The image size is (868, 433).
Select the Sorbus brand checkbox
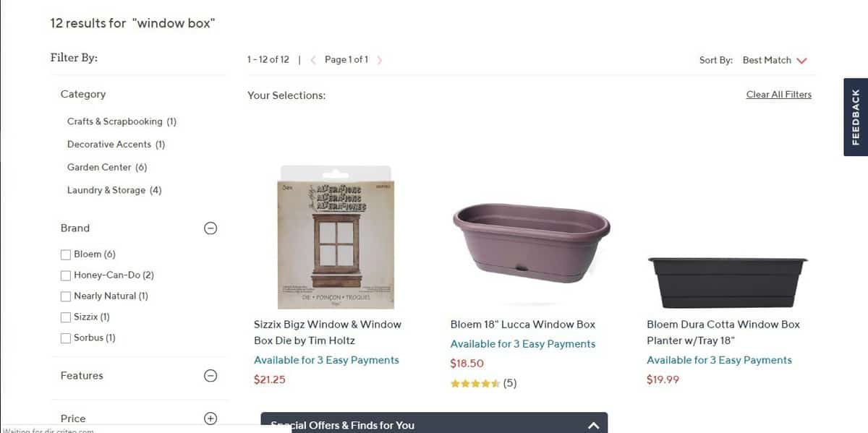66,338
